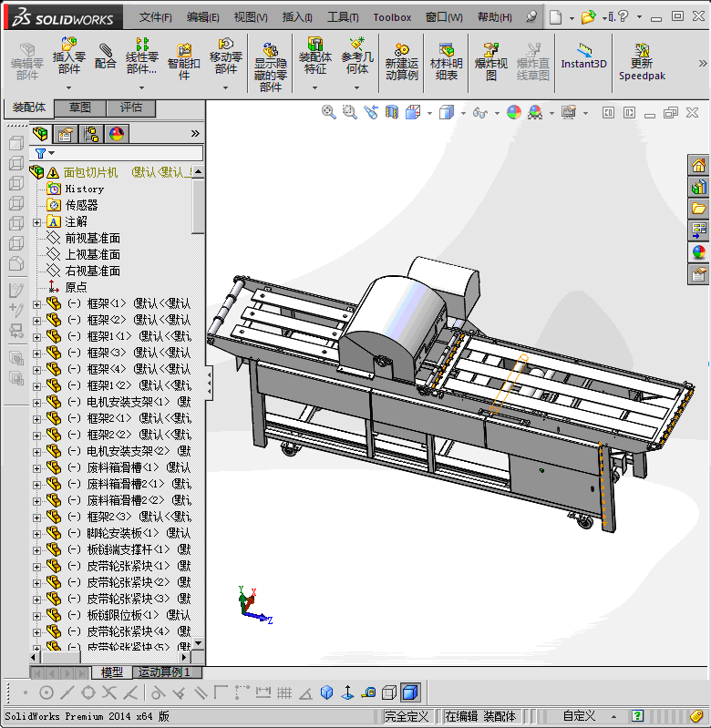Click Hide/Show Items glasses icon
This screenshot has height=728, width=711.
click(480, 112)
